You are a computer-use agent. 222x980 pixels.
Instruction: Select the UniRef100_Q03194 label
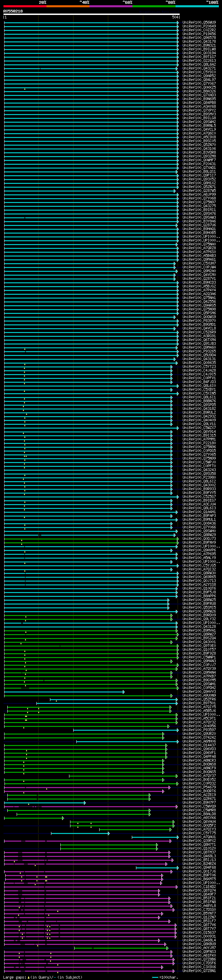point(199,53)
